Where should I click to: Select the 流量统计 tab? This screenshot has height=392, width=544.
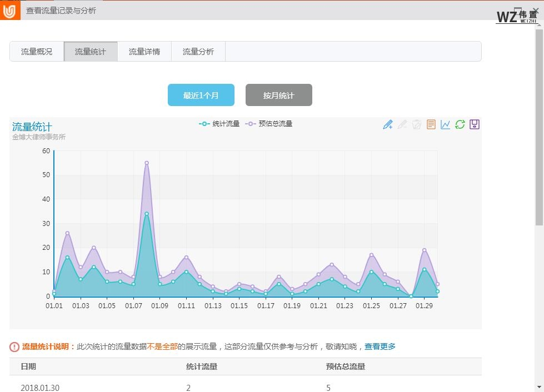pos(91,52)
